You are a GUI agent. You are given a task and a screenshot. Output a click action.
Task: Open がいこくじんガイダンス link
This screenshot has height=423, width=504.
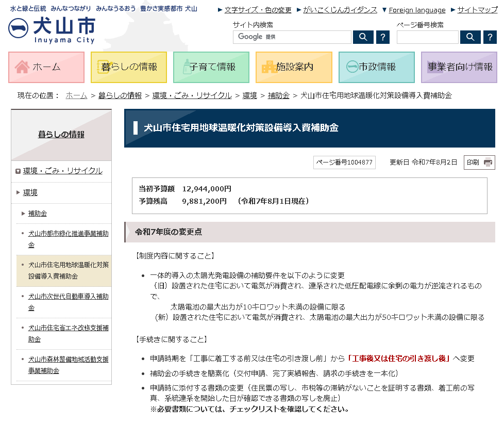tap(340, 10)
